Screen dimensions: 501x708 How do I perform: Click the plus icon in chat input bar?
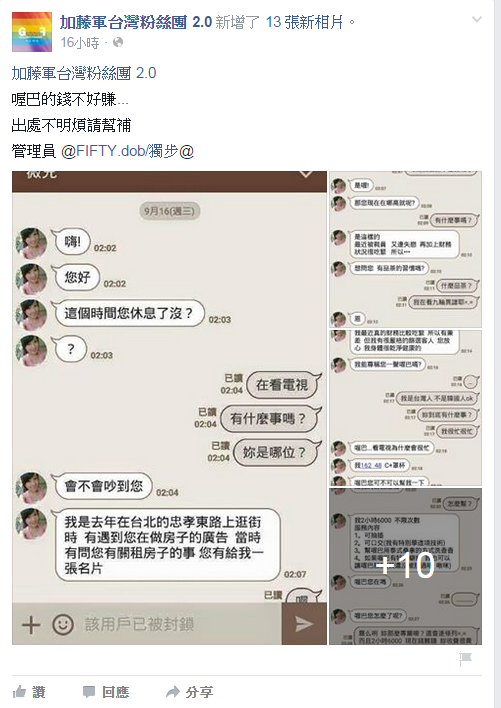31,625
